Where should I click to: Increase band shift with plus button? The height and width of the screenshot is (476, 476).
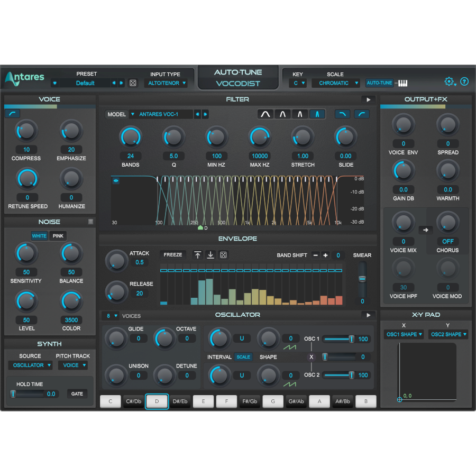tap(325, 255)
